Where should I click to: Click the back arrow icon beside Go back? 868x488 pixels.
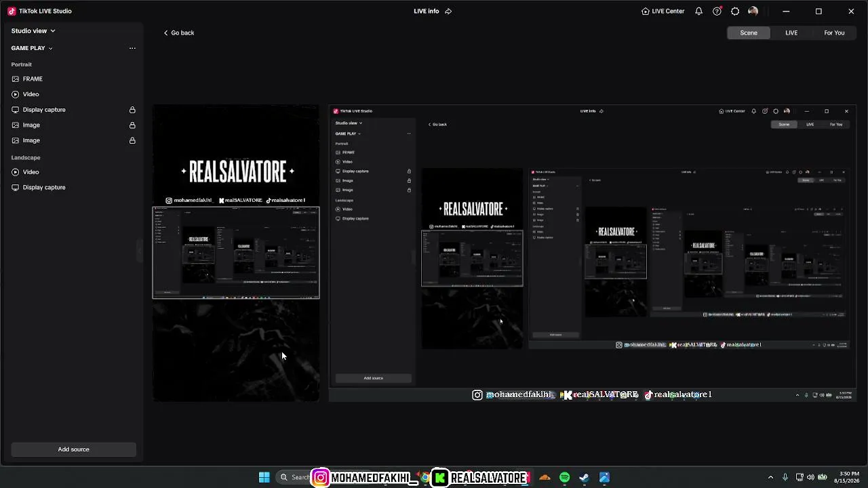tap(165, 33)
